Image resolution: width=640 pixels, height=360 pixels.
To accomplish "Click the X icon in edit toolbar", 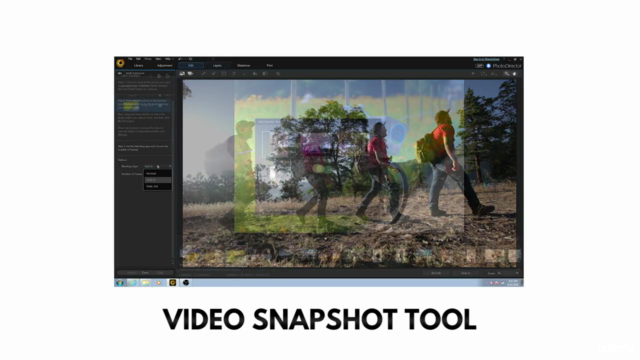I will 278,74.
